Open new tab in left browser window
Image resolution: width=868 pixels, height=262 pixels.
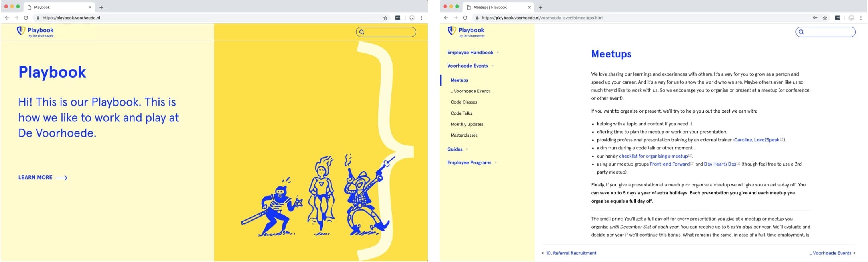101,7
